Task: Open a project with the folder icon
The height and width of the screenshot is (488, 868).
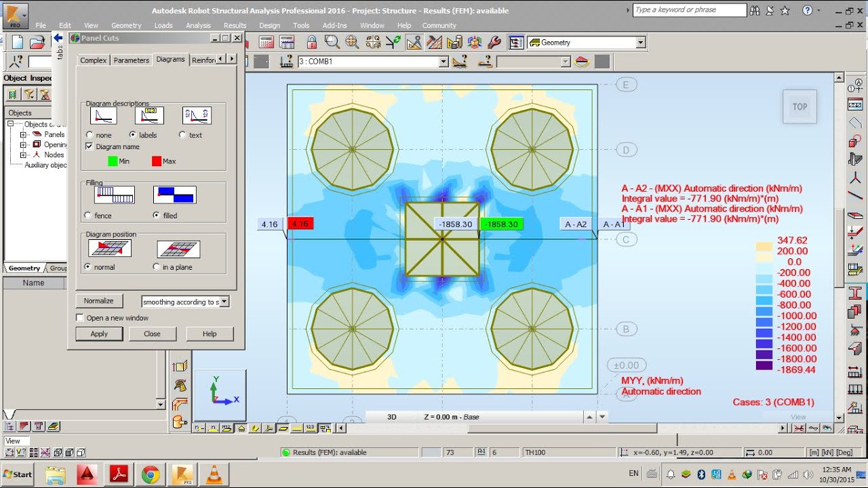Action: [x=37, y=42]
